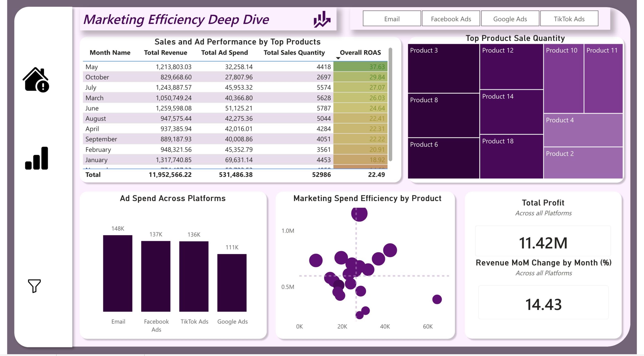Screen dimensions: 644x356
Task: Click the TikTok Ads bar labeled 136K
Action: tap(194, 276)
